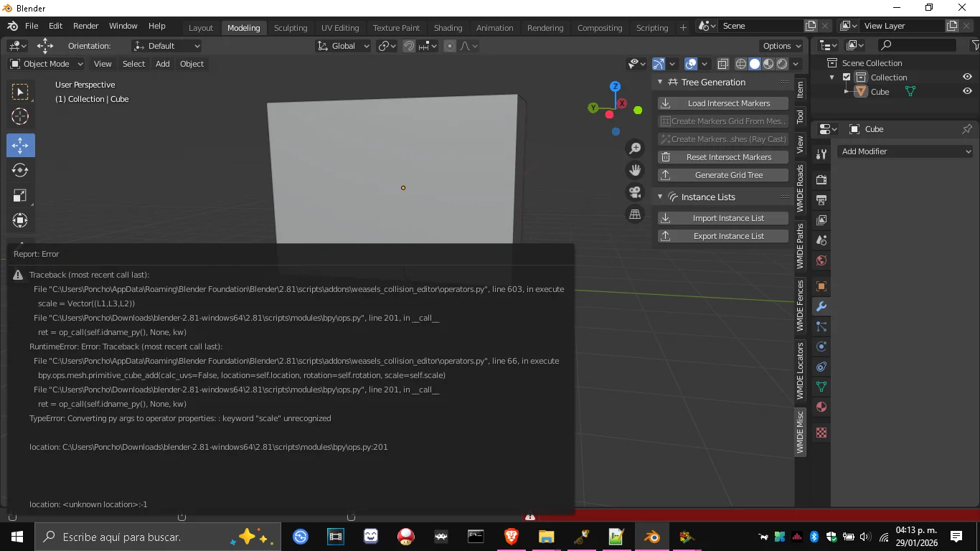This screenshot has width=980, height=551.
Task: Hide the Cube object in outliner
Action: click(x=967, y=92)
